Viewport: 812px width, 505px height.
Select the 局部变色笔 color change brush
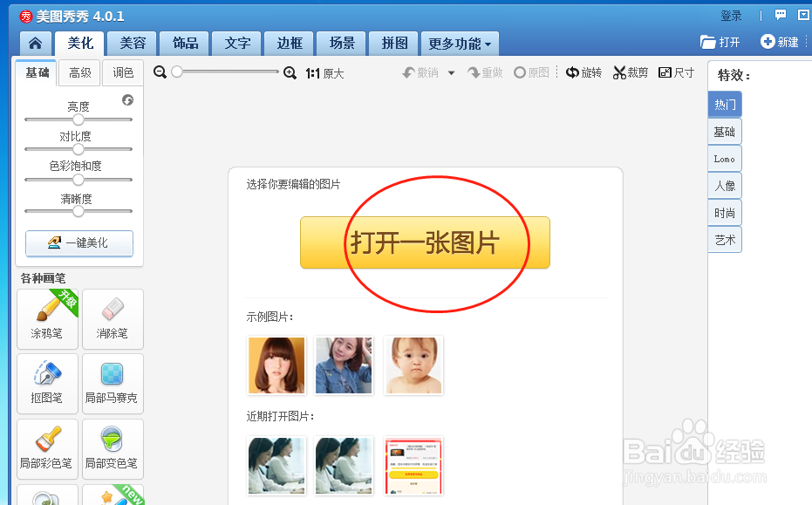[x=113, y=449]
